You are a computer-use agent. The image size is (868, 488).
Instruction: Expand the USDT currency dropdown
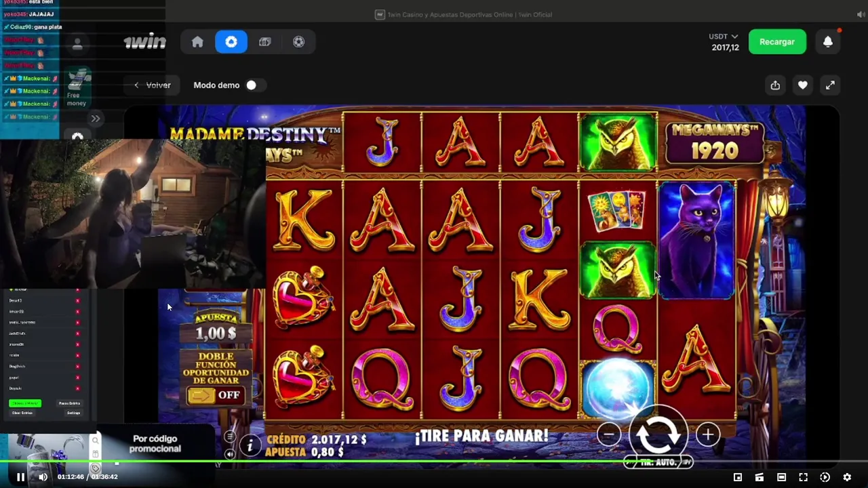(x=724, y=37)
